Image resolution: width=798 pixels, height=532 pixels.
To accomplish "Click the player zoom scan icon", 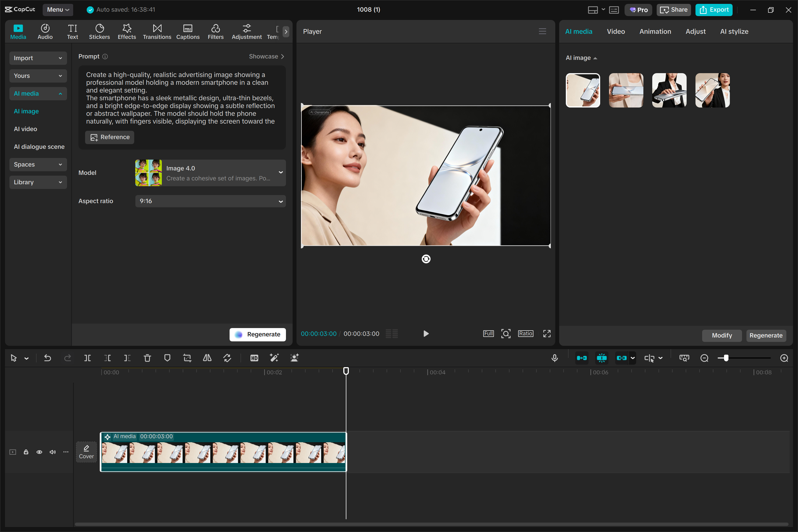I will click(506, 334).
